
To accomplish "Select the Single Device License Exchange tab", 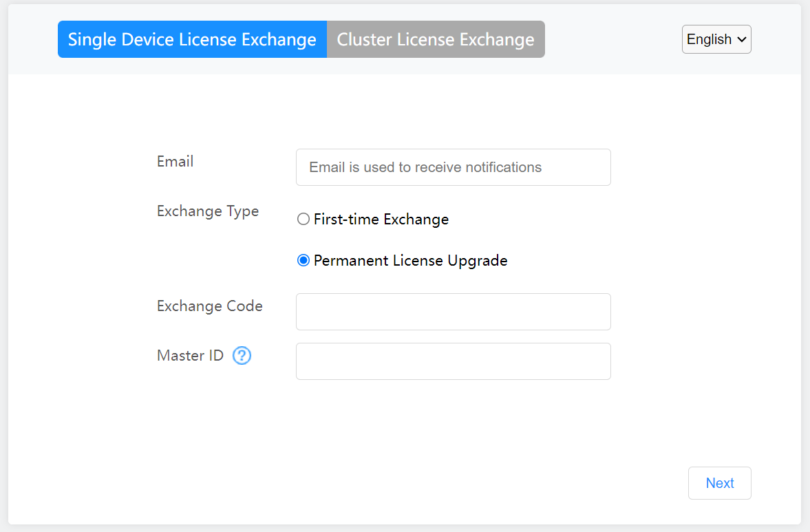I will point(192,39).
